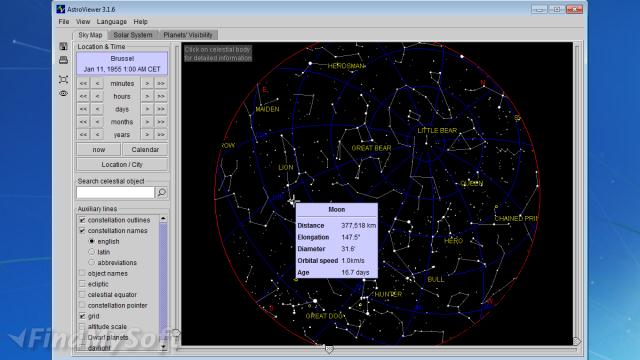Click the GREAT DOG constellation label
Image resolution: width=640 pixels, height=360 pixels.
pyautogui.click(x=324, y=316)
